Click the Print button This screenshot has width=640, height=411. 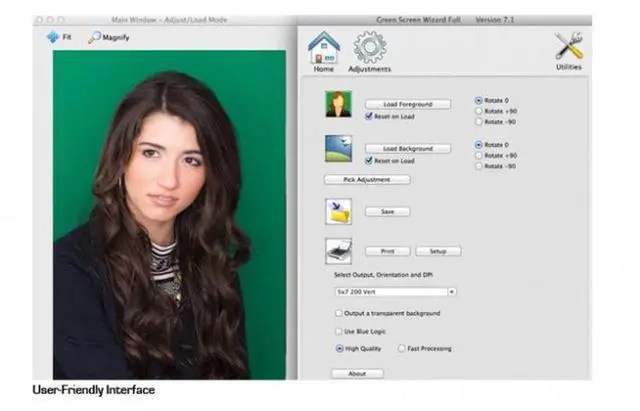coord(387,251)
